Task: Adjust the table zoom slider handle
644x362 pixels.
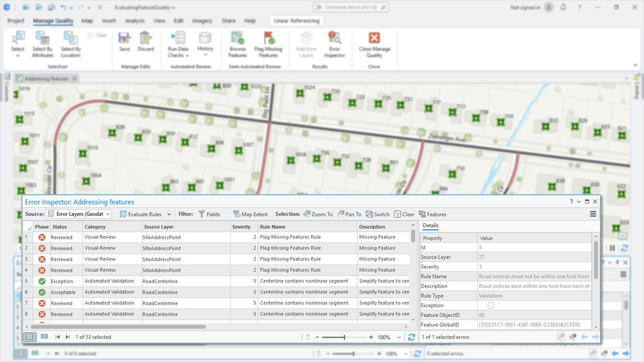Action: [344, 337]
